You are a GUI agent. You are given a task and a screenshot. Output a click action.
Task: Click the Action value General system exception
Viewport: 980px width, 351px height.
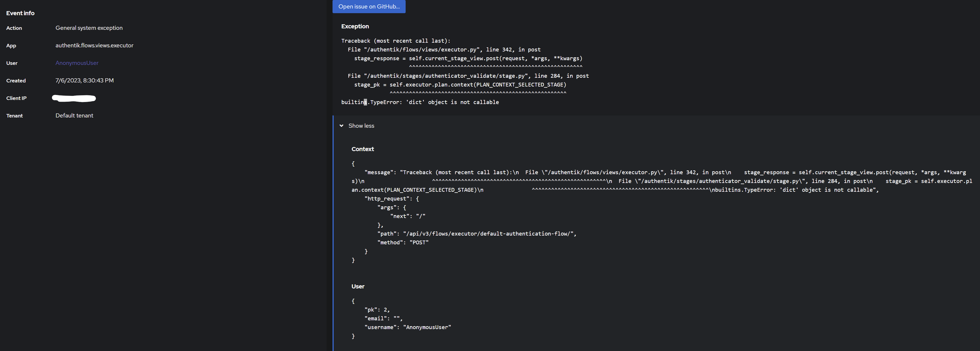click(89, 28)
